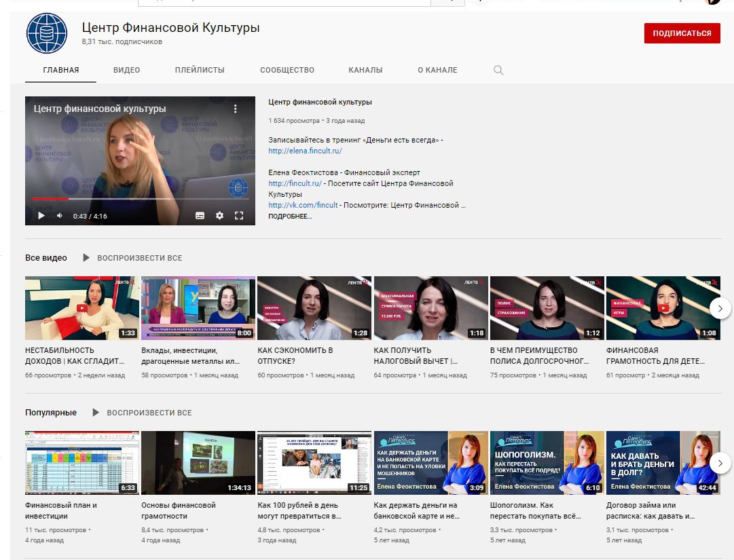Image resolution: width=734 pixels, height=560 pixels.
Task: Toggle subtitles on featured video
Action: pos(200,216)
